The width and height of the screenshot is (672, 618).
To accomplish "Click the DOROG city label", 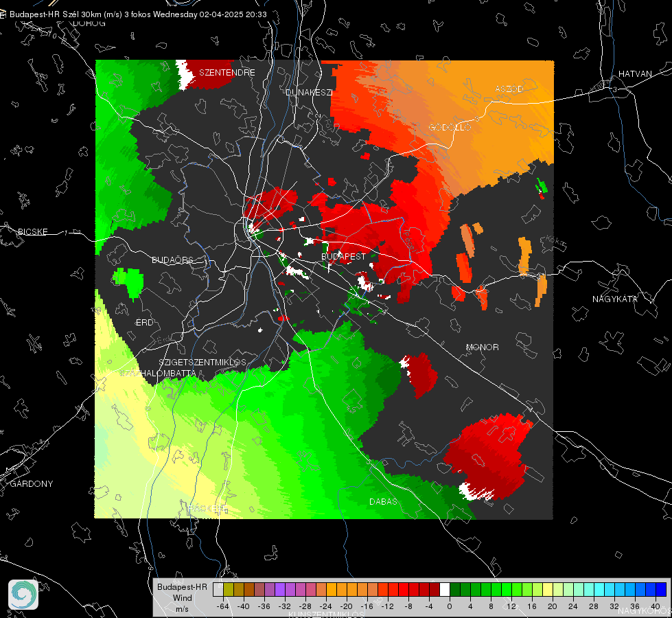I will [89, 23].
